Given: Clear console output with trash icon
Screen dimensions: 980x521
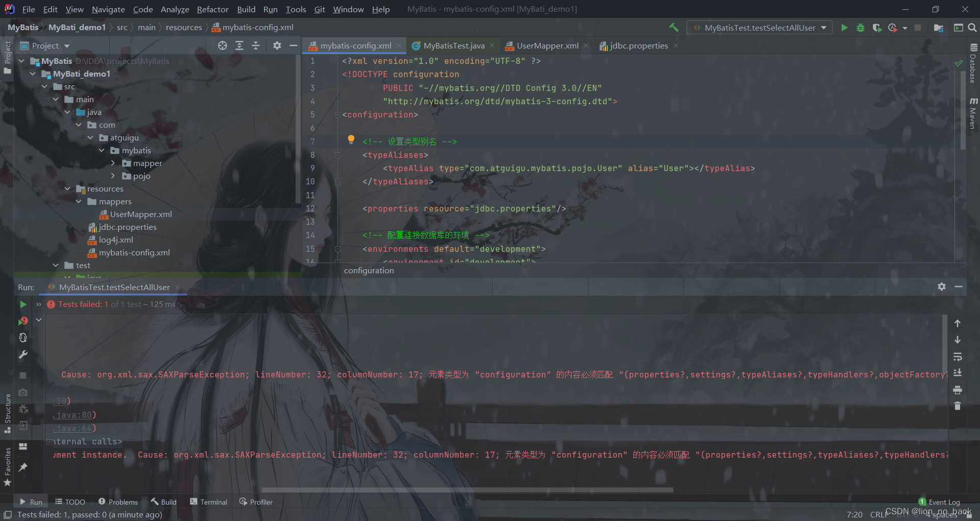Looking at the screenshot, I should pyautogui.click(x=958, y=406).
